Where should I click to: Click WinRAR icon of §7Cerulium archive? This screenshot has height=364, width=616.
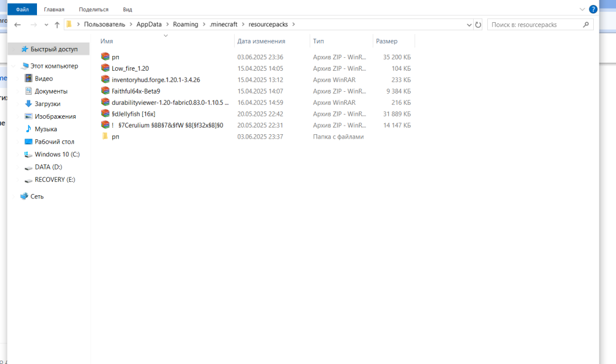click(x=105, y=125)
